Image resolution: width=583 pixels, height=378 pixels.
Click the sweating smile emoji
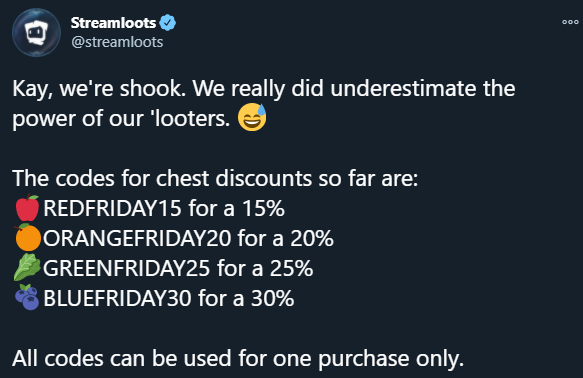[252, 117]
